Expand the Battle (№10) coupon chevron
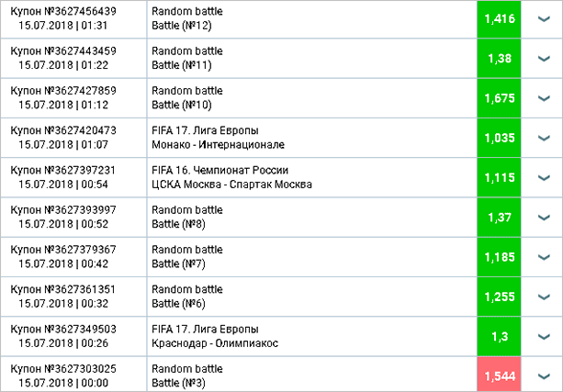This screenshot has width=563, height=392. 543,97
